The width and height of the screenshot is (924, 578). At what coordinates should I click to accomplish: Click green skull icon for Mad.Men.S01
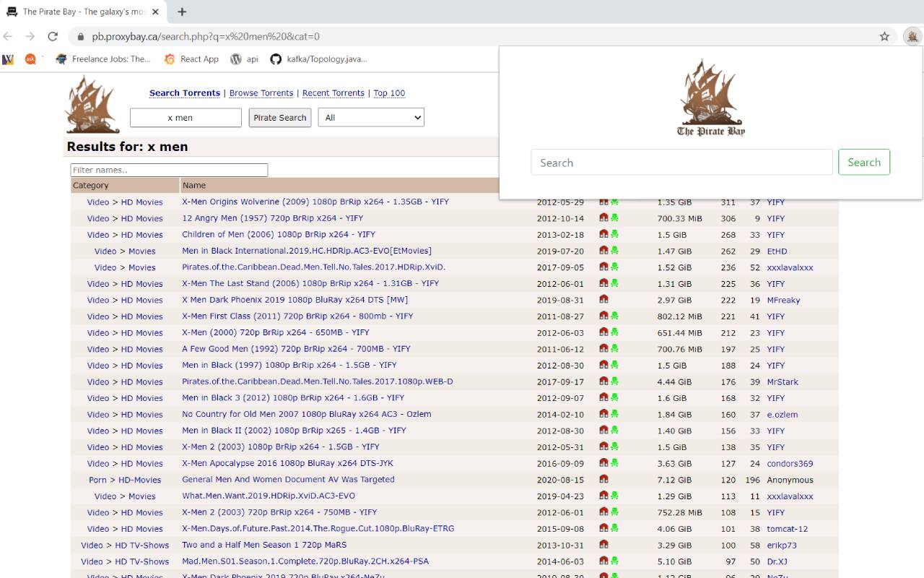614,561
